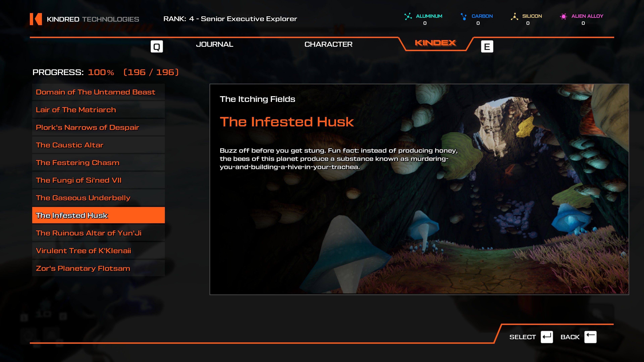The image size is (644, 362).
Task: Click the Alien Alloy resource icon
Action: (x=563, y=16)
